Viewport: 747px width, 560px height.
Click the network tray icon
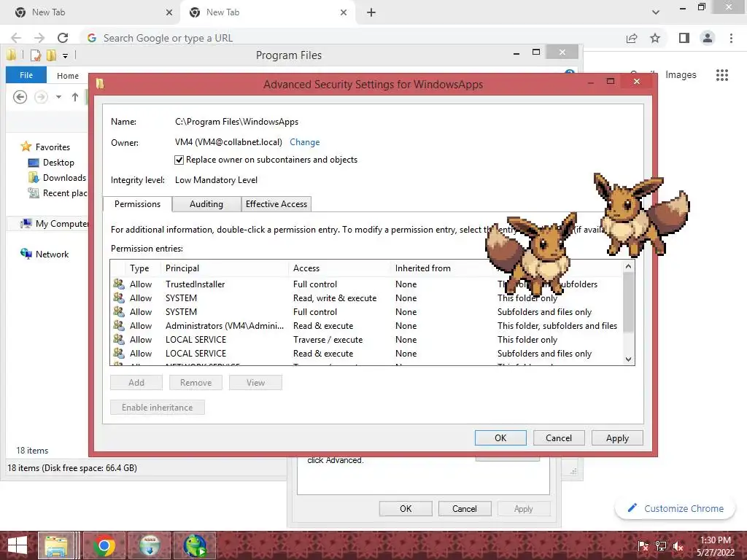661,546
